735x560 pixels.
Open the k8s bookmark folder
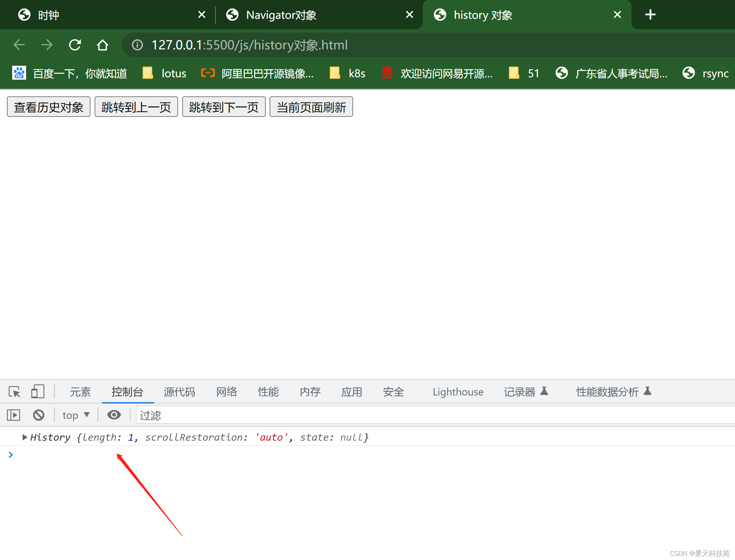tap(347, 73)
